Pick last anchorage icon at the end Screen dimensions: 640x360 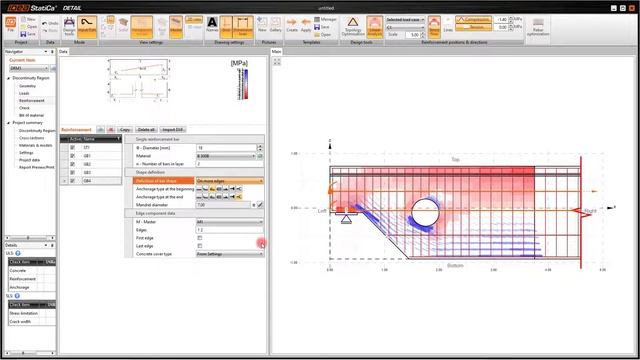coord(239,197)
